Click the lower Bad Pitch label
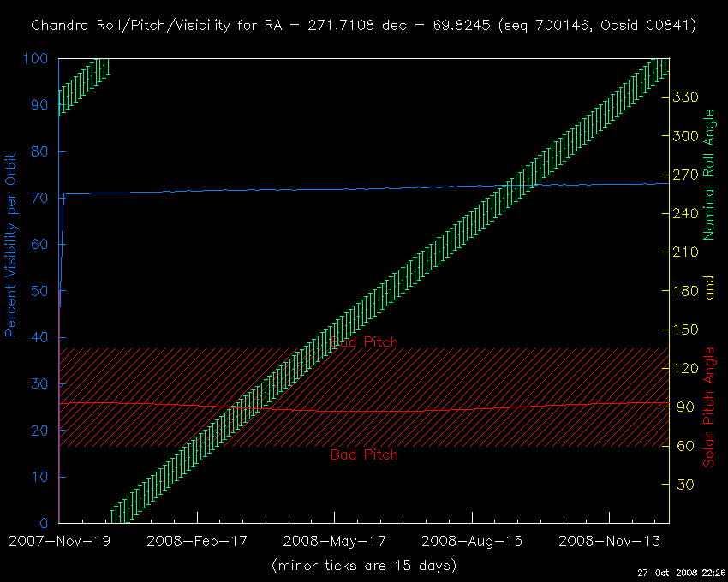This screenshot has height=582, width=728. (x=364, y=455)
